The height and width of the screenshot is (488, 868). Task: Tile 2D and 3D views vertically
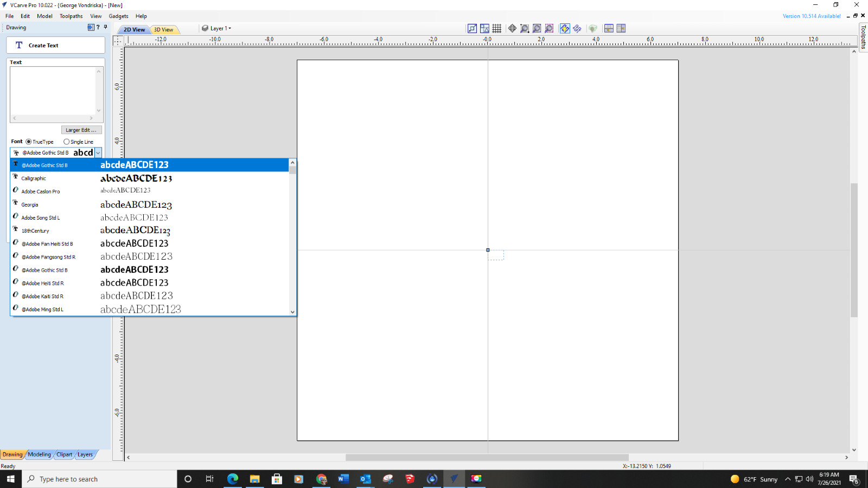(621, 28)
